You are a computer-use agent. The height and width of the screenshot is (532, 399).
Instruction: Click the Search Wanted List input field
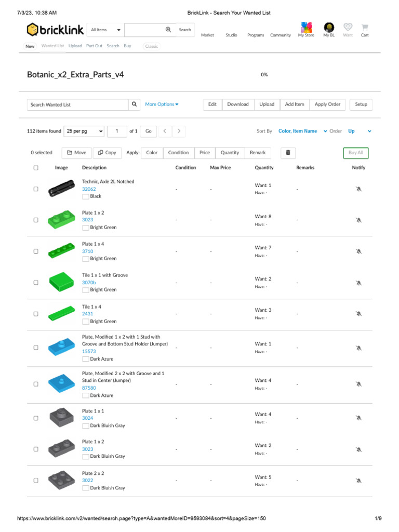pyautogui.click(x=77, y=104)
